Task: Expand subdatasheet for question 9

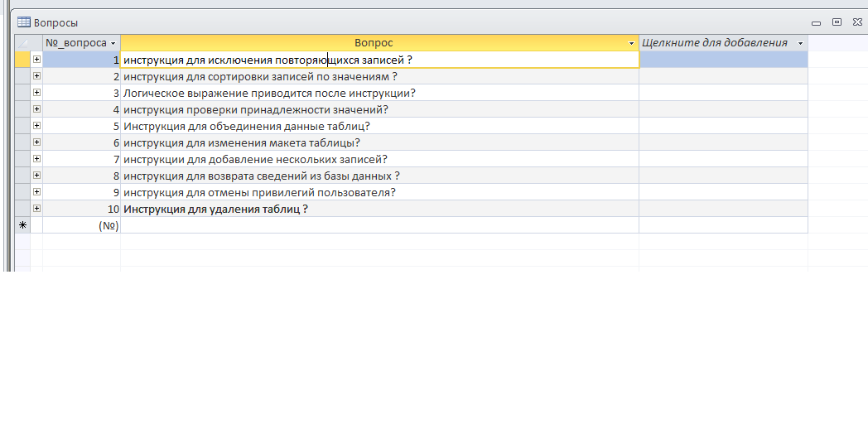Action: [x=36, y=192]
